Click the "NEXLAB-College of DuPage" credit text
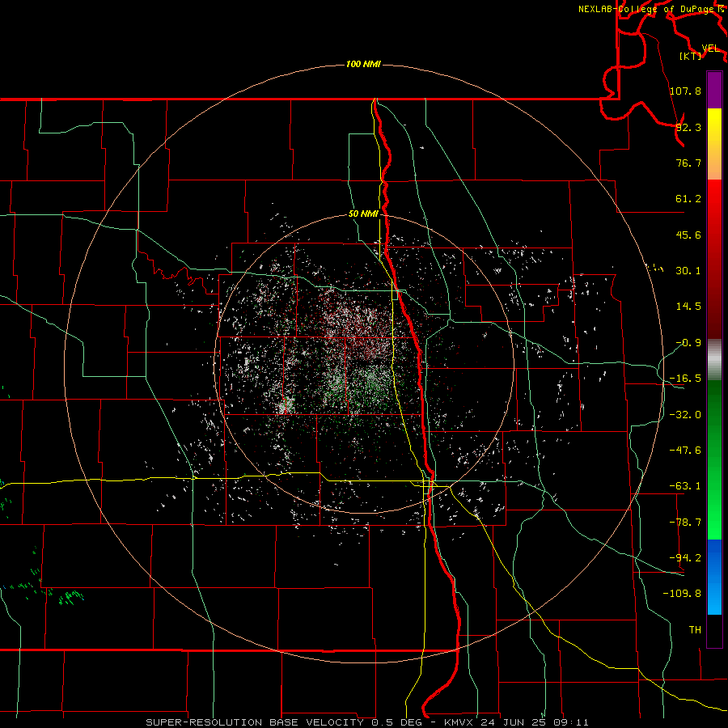This screenshot has height=728, width=728. (x=647, y=9)
